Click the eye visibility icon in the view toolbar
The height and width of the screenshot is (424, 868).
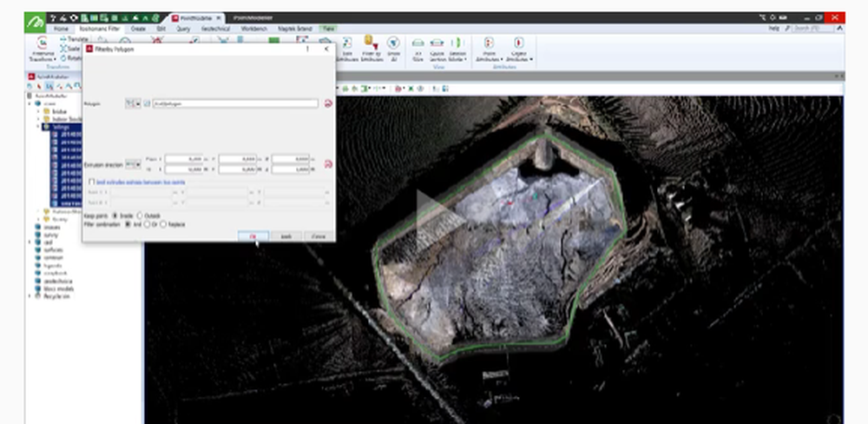pos(420,89)
